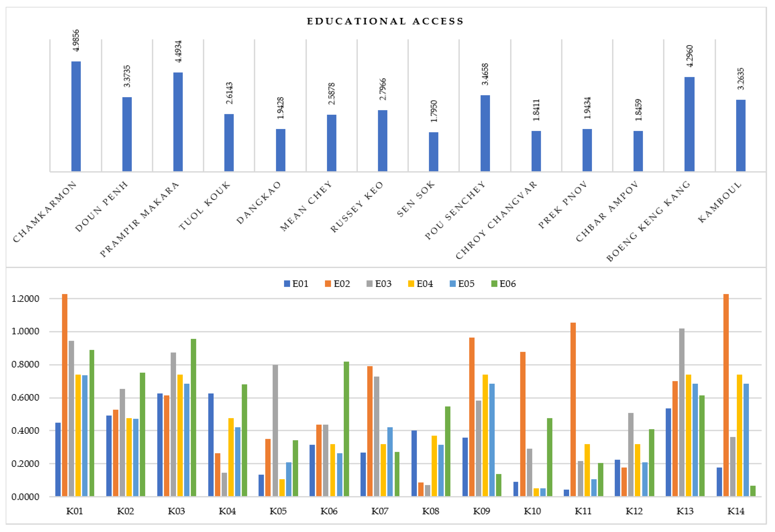Select the Prampir Makara bar labeled 4.4934

coord(178,122)
